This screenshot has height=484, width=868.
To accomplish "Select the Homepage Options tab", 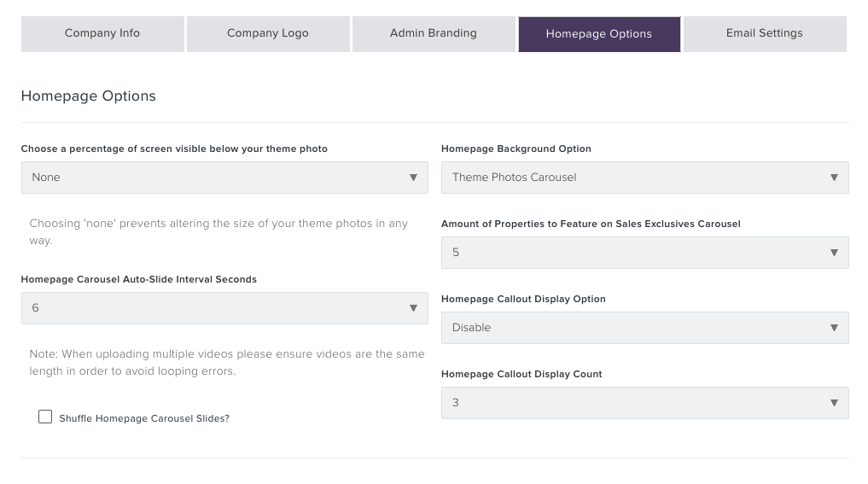I will click(599, 34).
